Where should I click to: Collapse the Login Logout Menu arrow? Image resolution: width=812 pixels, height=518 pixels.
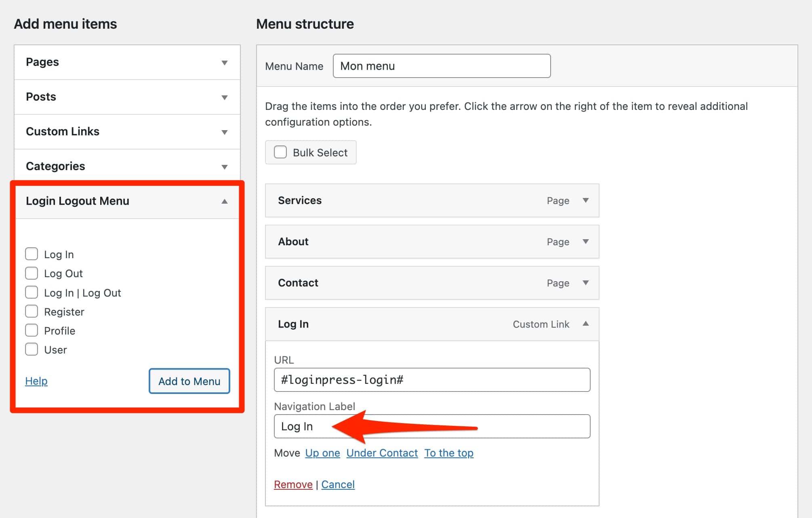(x=225, y=201)
